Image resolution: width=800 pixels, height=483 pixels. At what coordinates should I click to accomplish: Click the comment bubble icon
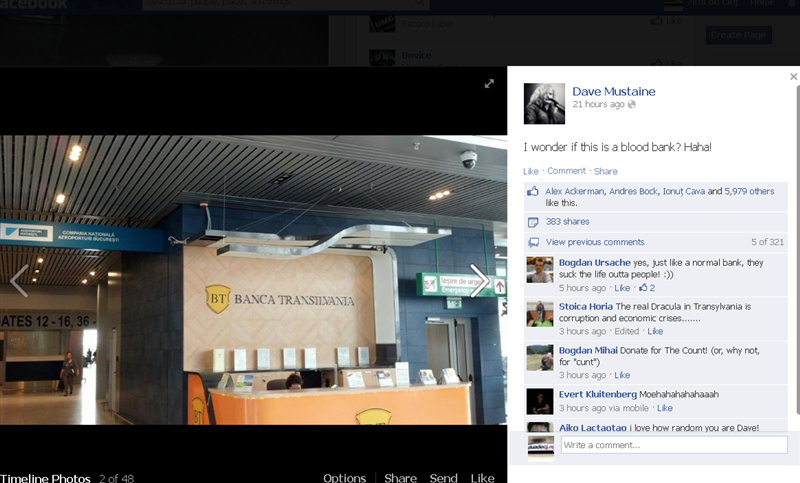(x=533, y=242)
